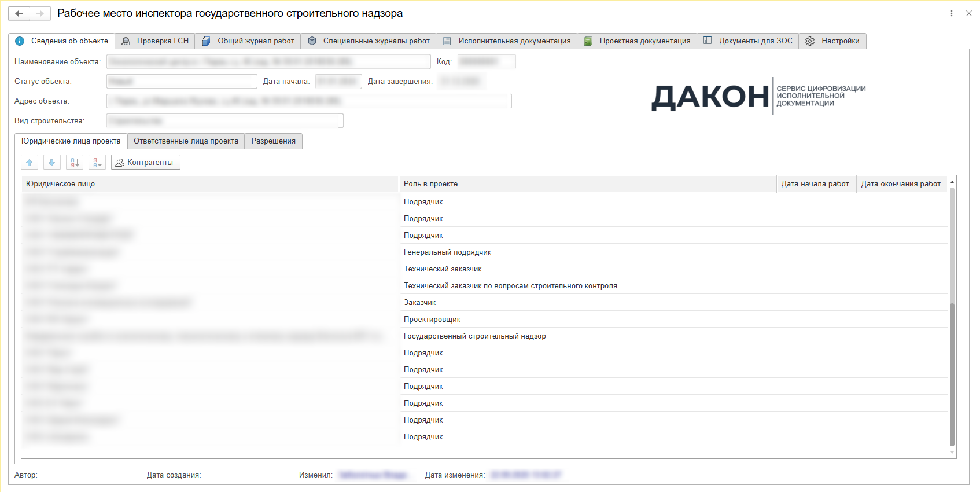This screenshot has height=492, width=980.
Task: Move row up with arrow icon
Action: click(x=30, y=163)
